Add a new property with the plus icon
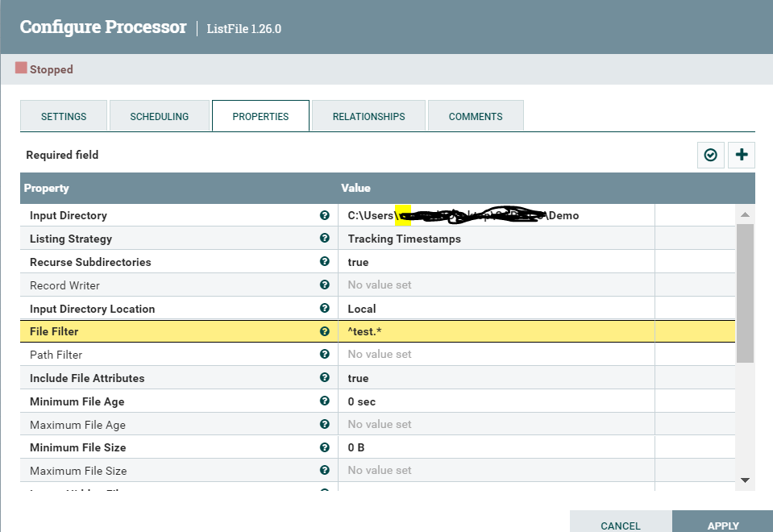This screenshot has width=773, height=532. [741, 155]
